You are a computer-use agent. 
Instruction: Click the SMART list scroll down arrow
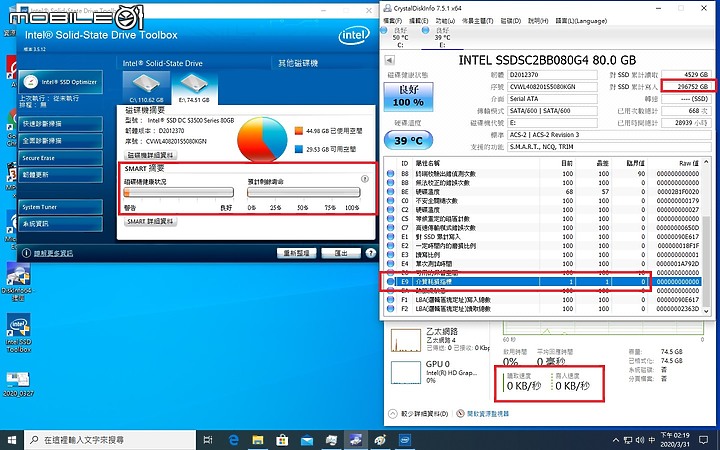(706, 311)
